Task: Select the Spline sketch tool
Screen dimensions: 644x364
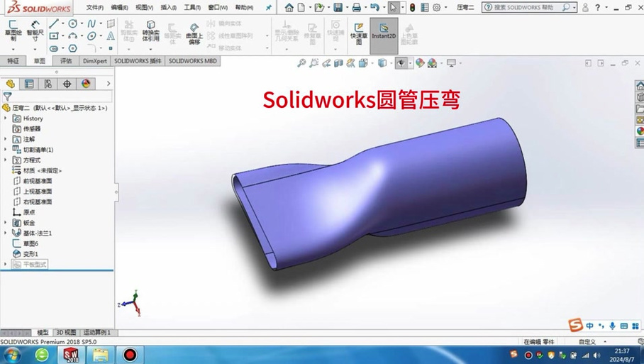Action: (91, 24)
